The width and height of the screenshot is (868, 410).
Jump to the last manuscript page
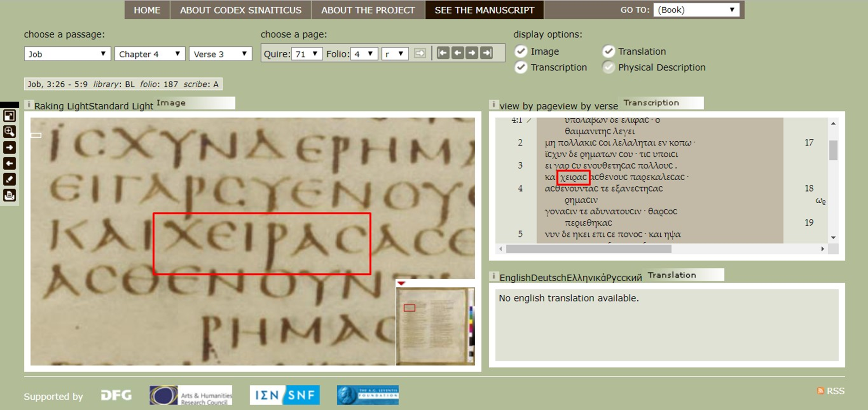[487, 53]
